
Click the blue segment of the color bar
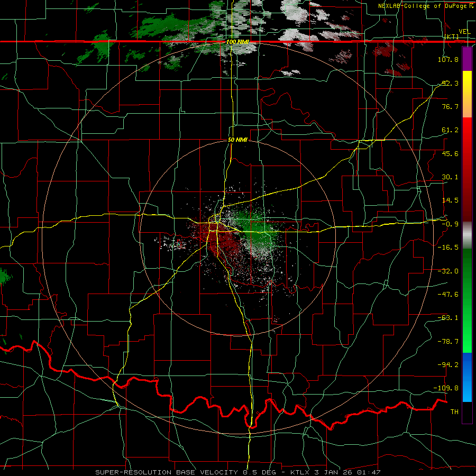[x=467, y=377]
